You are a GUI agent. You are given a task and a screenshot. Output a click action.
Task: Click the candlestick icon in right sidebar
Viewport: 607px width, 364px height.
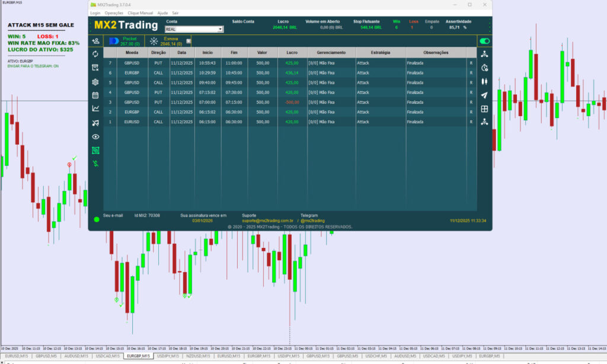pyautogui.click(x=484, y=81)
